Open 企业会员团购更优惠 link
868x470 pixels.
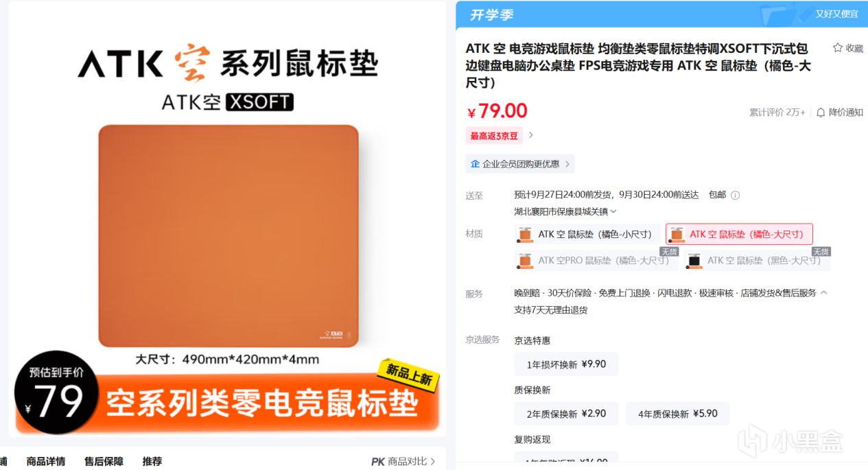(x=520, y=164)
